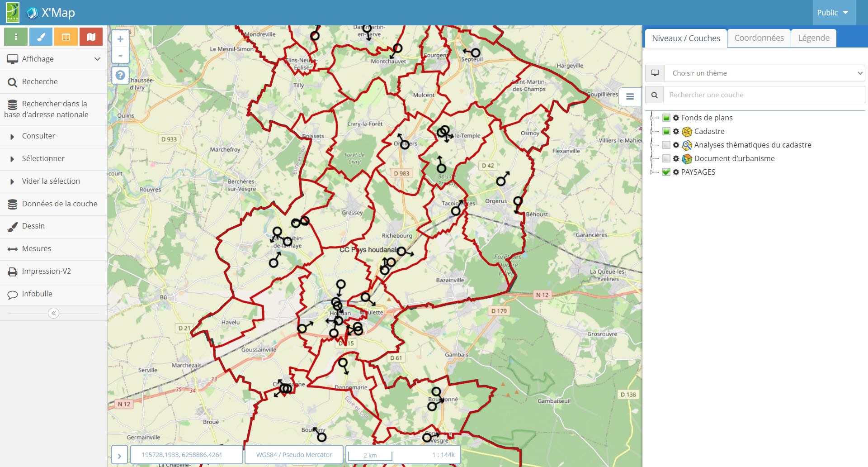Collapse the left sidebar with double-chevron
Image resolution: width=868 pixels, height=467 pixels.
pos(53,313)
